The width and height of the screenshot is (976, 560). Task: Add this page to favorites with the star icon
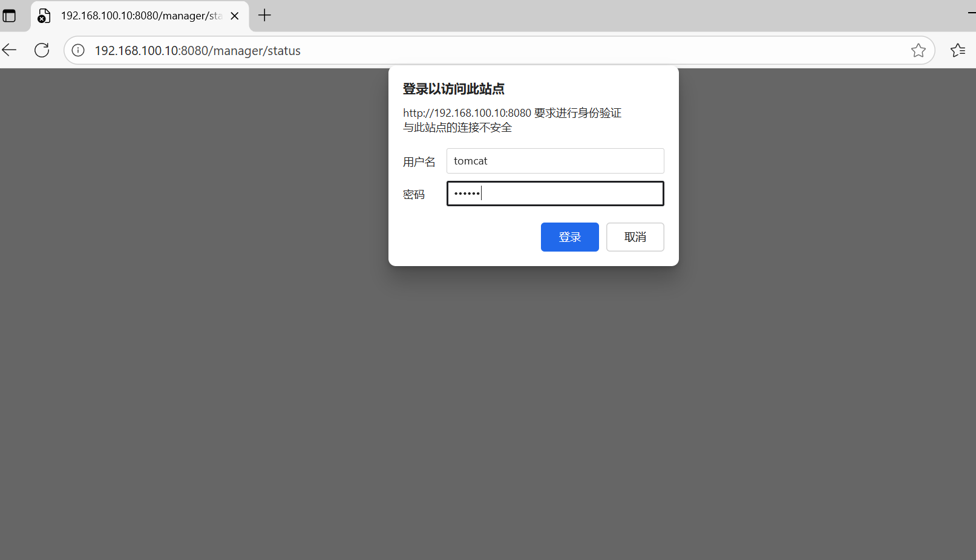tap(918, 50)
